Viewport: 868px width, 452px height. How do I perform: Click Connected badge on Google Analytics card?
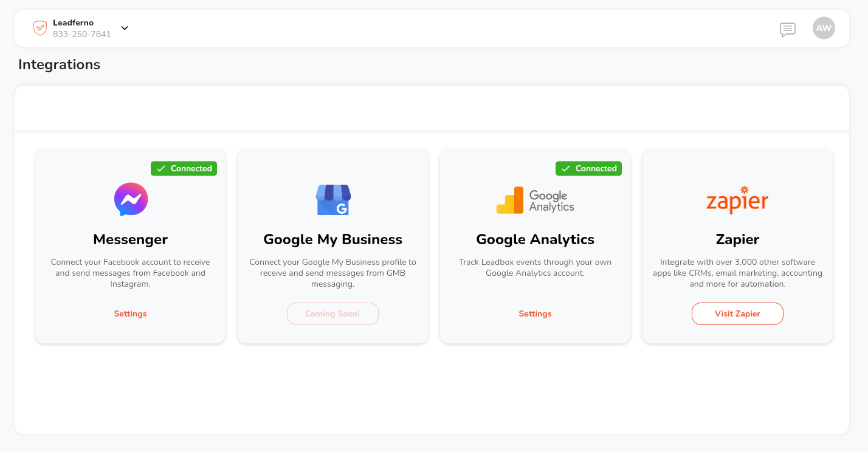[x=588, y=169]
